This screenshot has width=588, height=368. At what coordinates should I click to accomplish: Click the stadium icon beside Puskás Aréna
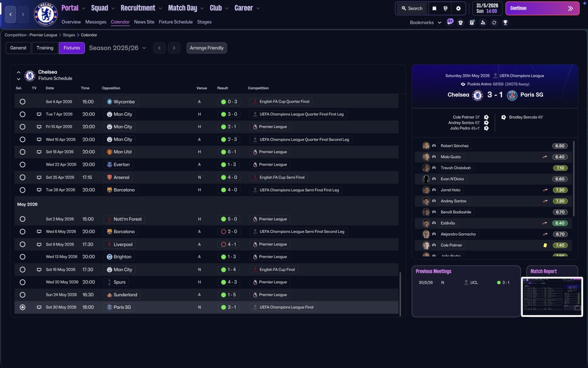click(x=464, y=84)
